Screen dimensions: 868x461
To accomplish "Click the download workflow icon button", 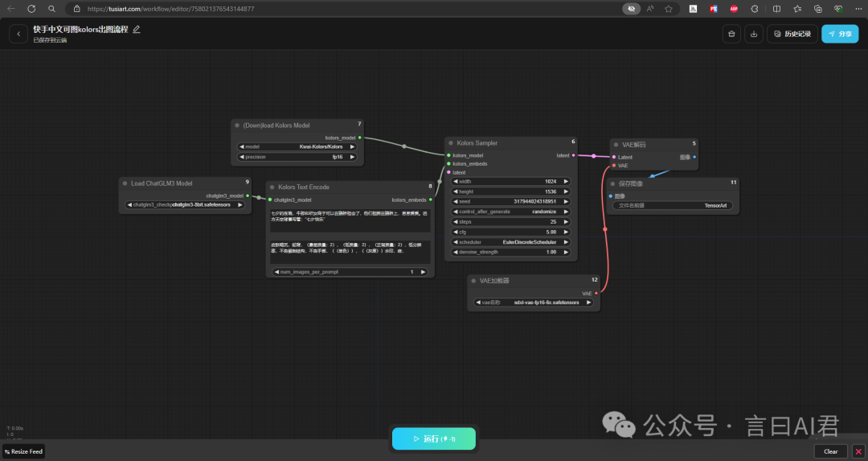I will [753, 34].
